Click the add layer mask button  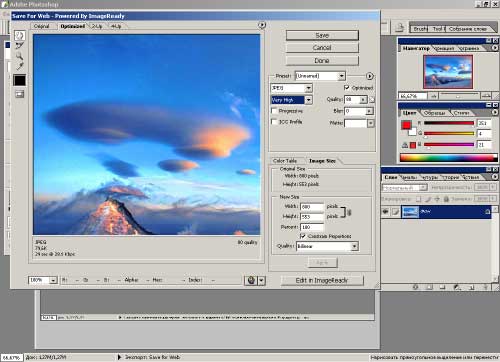pos(430,287)
